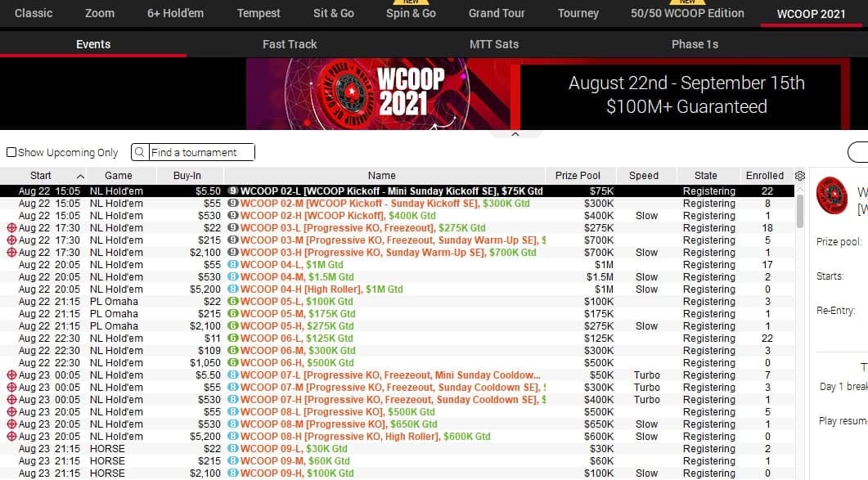Click the tournament list vertical scrollbar
The image size is (868, 480).
coord(800,211)
